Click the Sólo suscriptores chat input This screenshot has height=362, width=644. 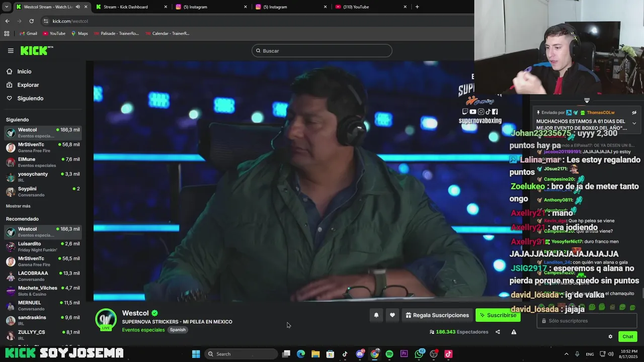tap(587, 321)
